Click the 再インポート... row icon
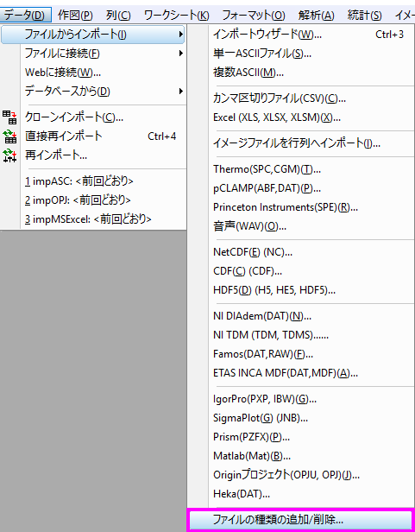 [x=9, y=155]
